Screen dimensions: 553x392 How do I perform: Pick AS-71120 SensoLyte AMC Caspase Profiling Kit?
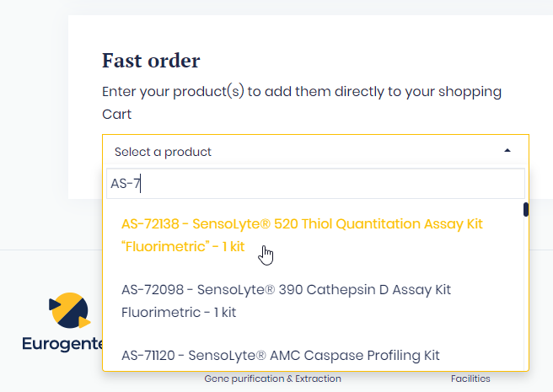coord(280,356)
